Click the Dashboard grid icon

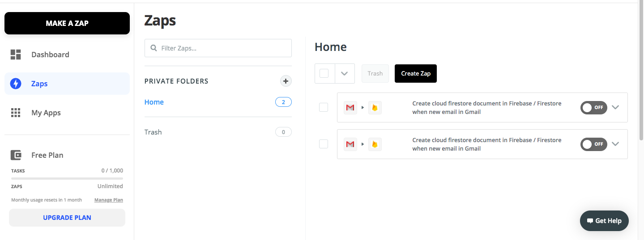16,55
